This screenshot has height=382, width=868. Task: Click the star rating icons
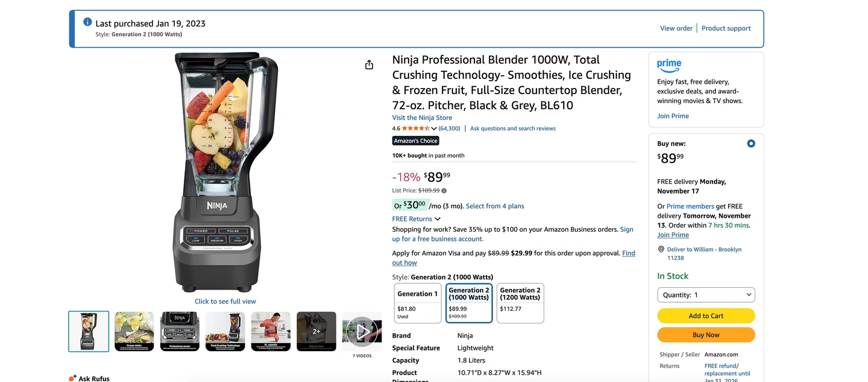click(x=415, y=129)
